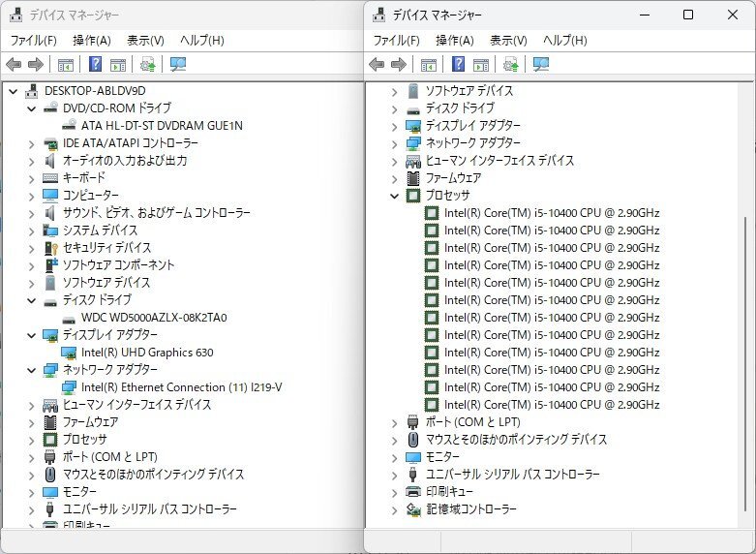
Task: Open the 表示(V) menu in right window
Action: tap(508, 41)
